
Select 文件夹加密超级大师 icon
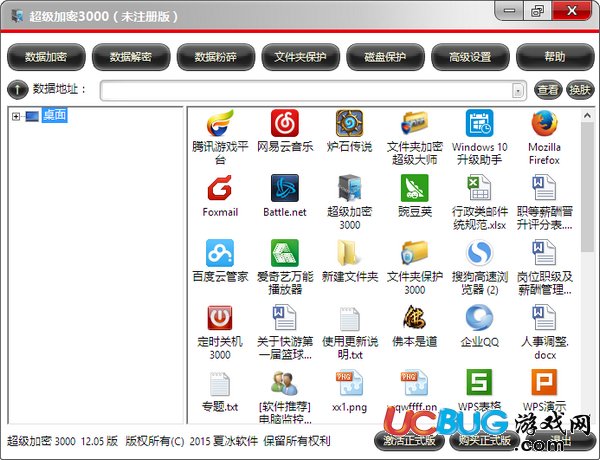click(414, 123)
